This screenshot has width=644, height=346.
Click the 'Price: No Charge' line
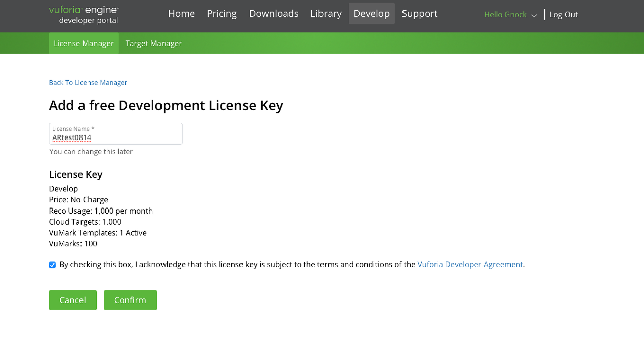pyautogui.click(x=78, y=200)
